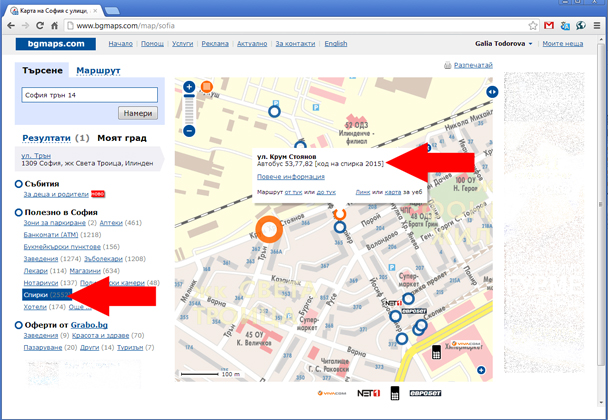Viewport: 608px width, 420px height.
Task: Open Grabo.bg offers link
Action: click(x=89, y=325)
